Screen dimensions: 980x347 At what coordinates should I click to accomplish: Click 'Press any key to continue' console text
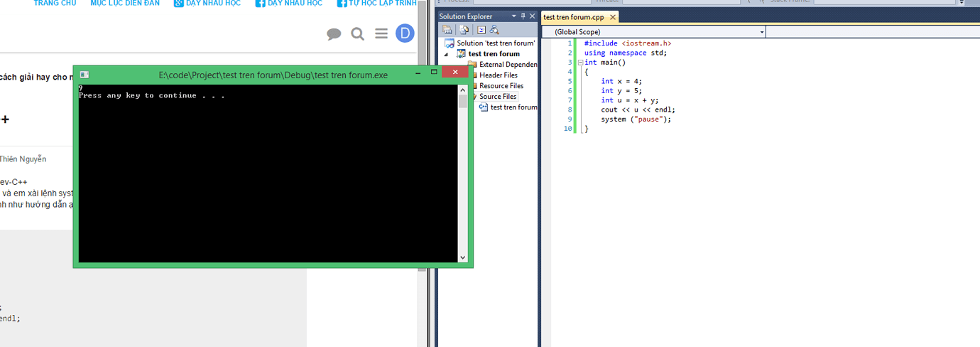152,95
